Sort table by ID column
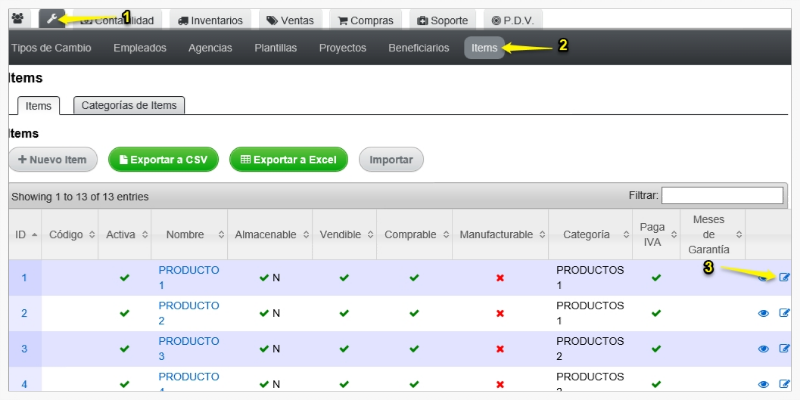This screenshot has width=800, height=400. [x=25, y=235]
